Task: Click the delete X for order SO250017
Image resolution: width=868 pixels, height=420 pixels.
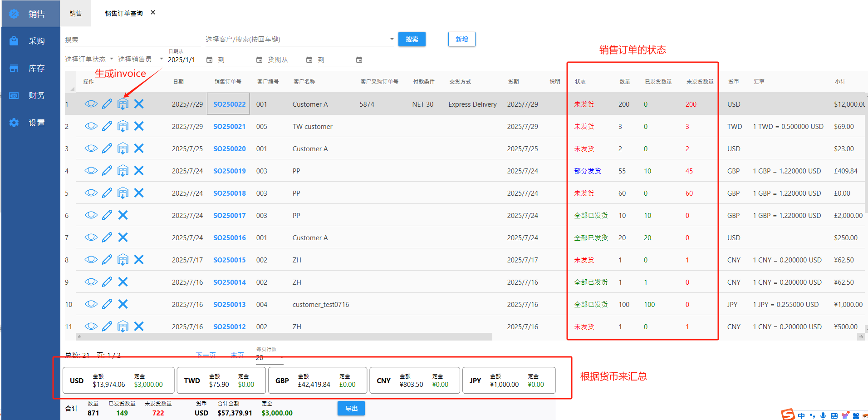Action: (x=123, y=215)
